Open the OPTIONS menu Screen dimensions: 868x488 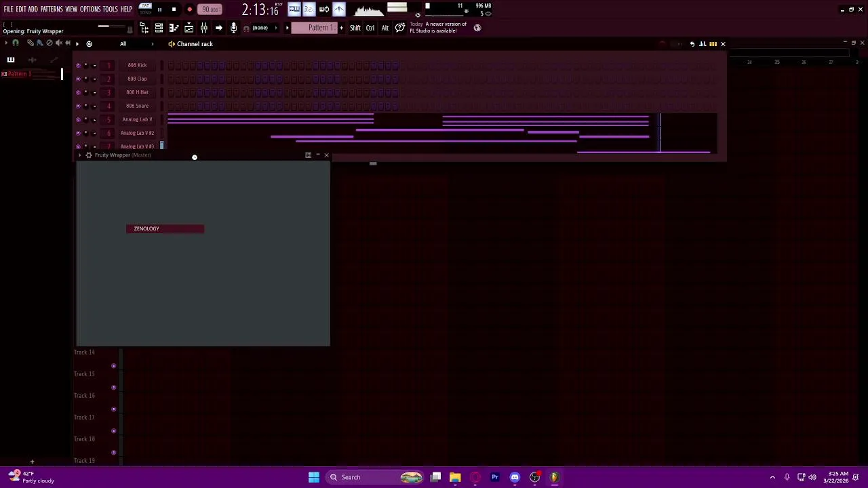pyautogui.click(x=90, y=9)
